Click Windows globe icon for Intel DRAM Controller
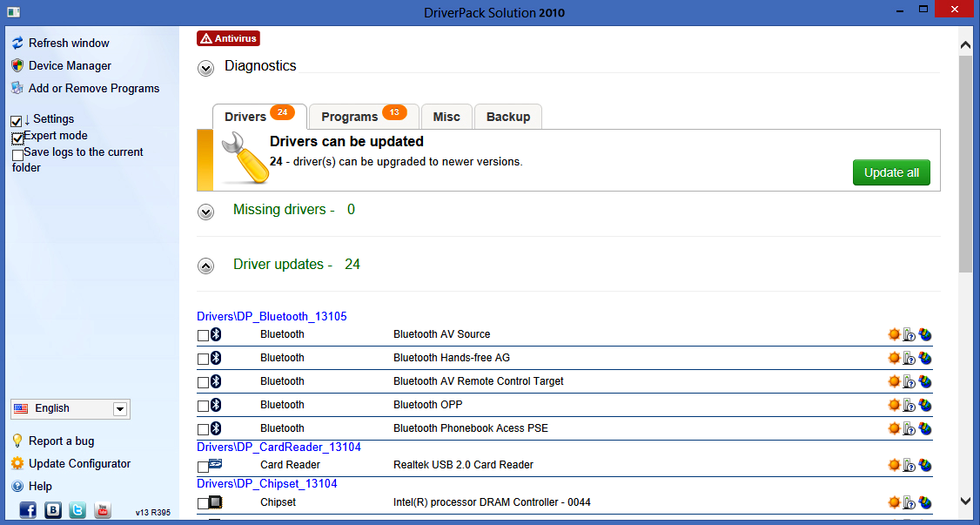Screen dimensions: 980x525 point(925,502)
